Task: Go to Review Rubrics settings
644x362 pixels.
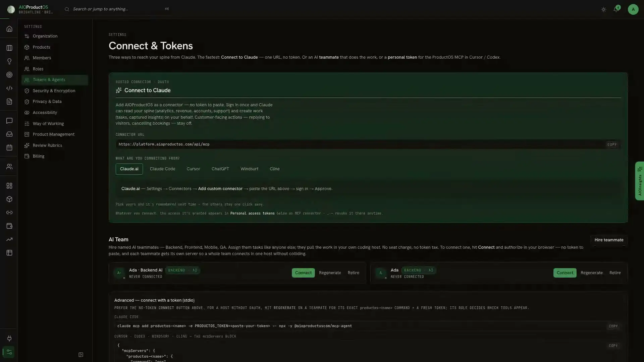Action: pyautogui.click(x=55, y=145)
